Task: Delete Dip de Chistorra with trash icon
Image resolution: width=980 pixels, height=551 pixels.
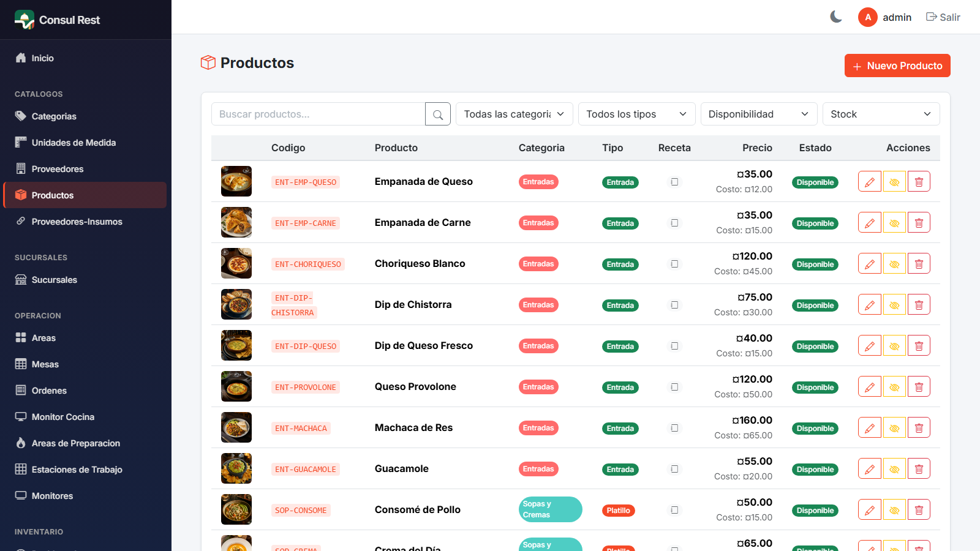Action: pos(919,305)
